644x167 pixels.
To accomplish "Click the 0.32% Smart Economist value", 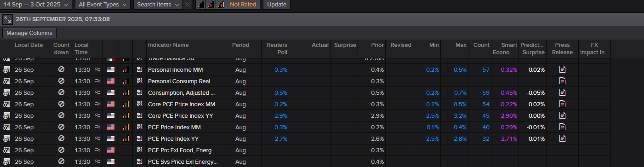I will 509,69.
